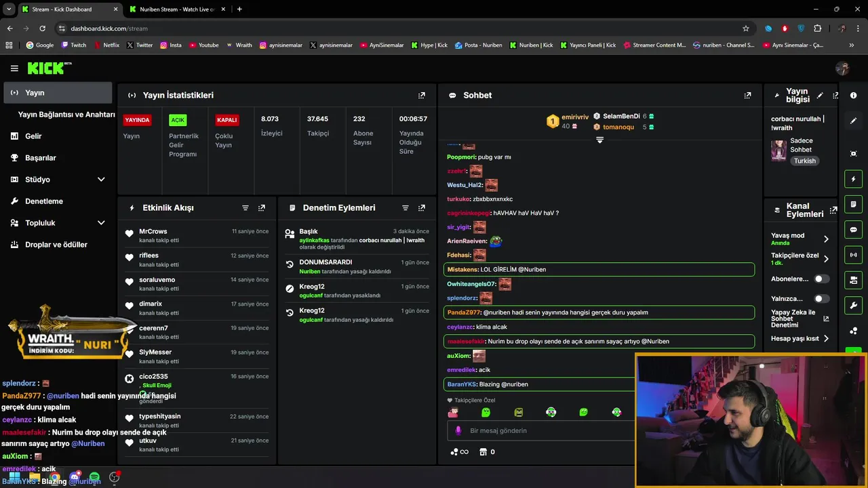Pop out the Sohbet chat panel
Viewport: 868px width, 488px height.
point(747,96)
